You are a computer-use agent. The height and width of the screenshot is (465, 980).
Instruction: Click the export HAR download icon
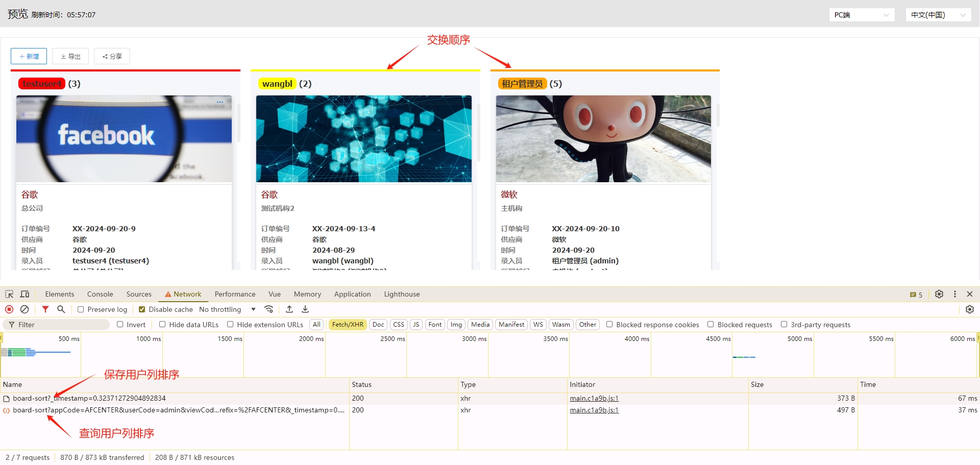click(305, 309)
